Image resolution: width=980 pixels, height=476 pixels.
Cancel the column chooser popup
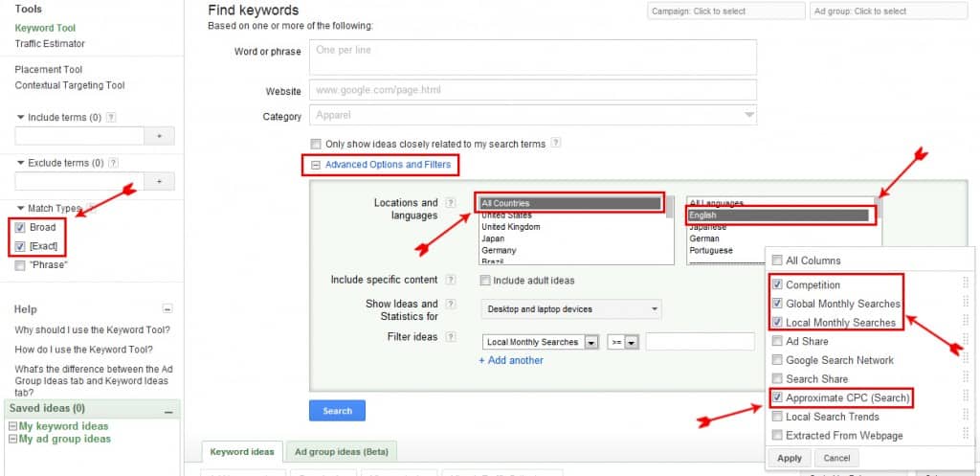pyautogui.click(x=836, y=458)
